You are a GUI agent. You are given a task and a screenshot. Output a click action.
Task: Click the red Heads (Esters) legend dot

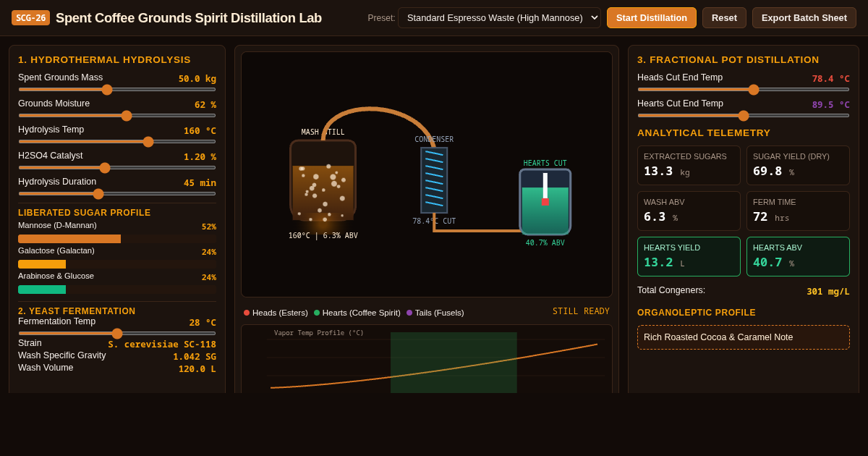pyautogui.click(x=247, y=313)
